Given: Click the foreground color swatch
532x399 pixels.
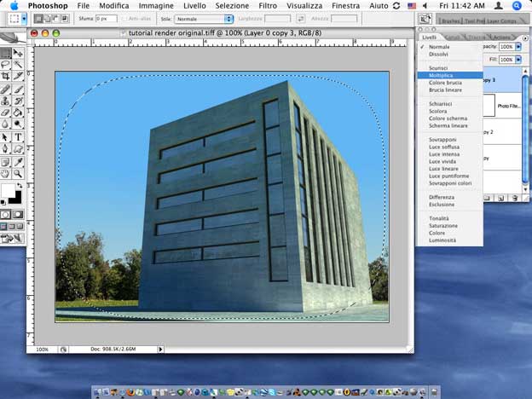Looking at the screenshot, I should click(8, 190).
